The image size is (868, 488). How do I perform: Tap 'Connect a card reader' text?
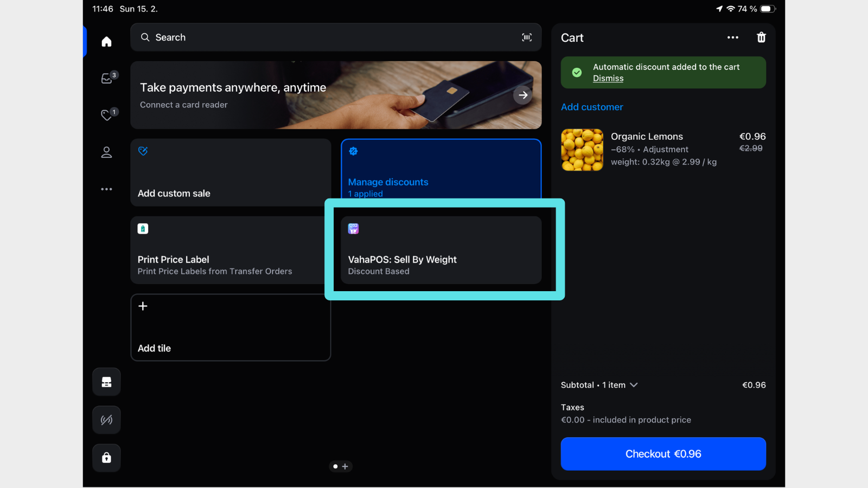(184, 105)
